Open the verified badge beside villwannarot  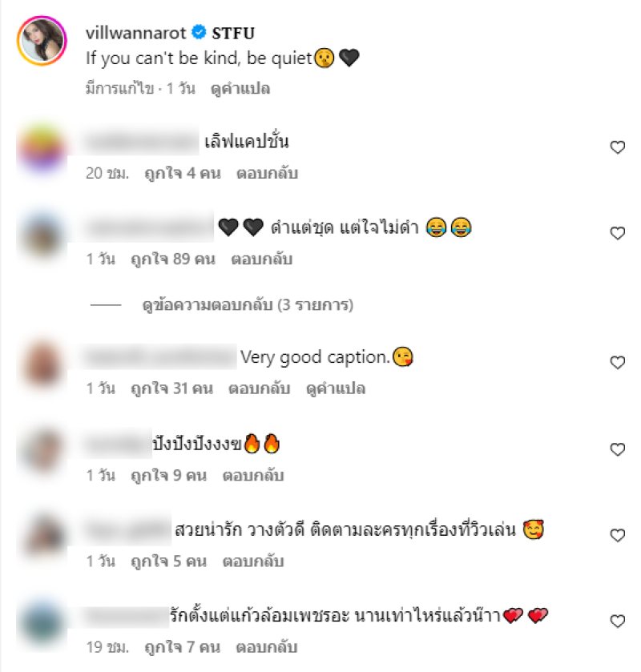tap(199, 32)
